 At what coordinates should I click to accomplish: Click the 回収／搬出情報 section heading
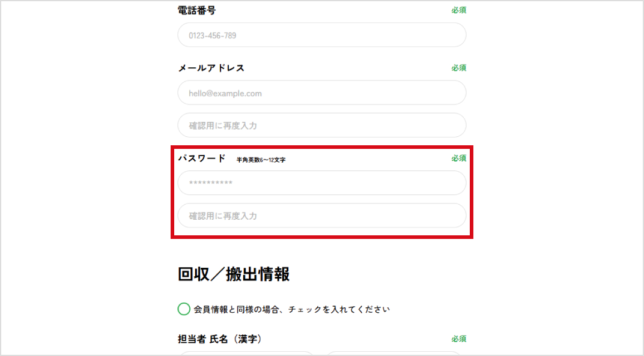pyautogui.click(x=234, y=274)
